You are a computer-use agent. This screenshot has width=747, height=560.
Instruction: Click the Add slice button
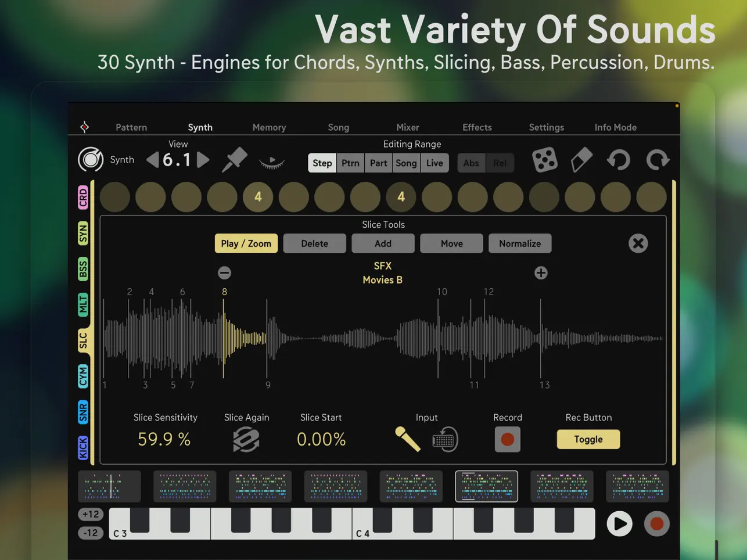[x=383, y=243]
